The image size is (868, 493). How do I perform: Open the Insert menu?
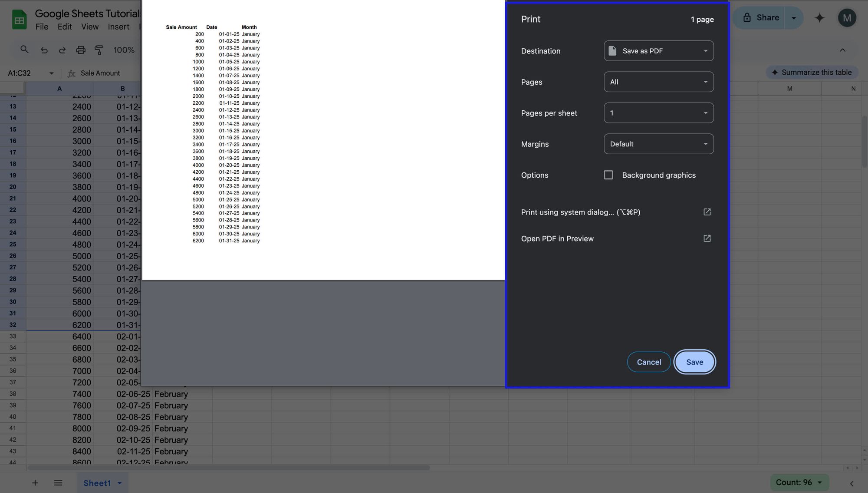(118, 26)
